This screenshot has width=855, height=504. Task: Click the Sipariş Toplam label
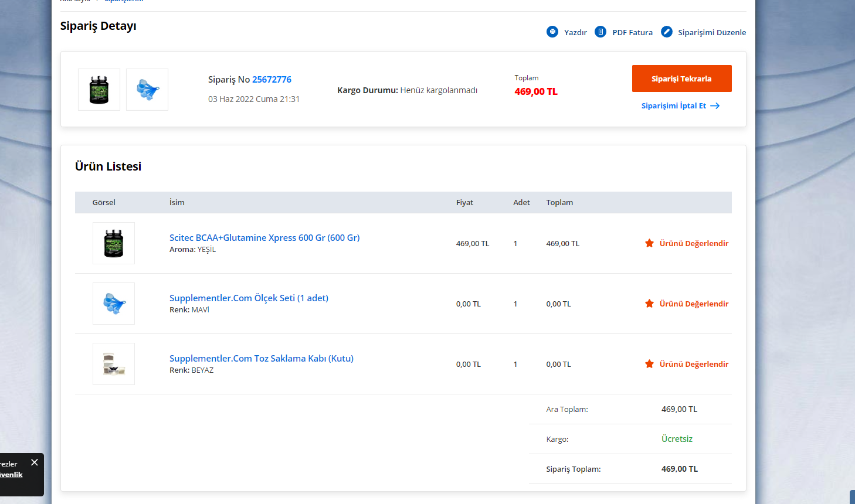pyautogui.click(x=574, y=469)
